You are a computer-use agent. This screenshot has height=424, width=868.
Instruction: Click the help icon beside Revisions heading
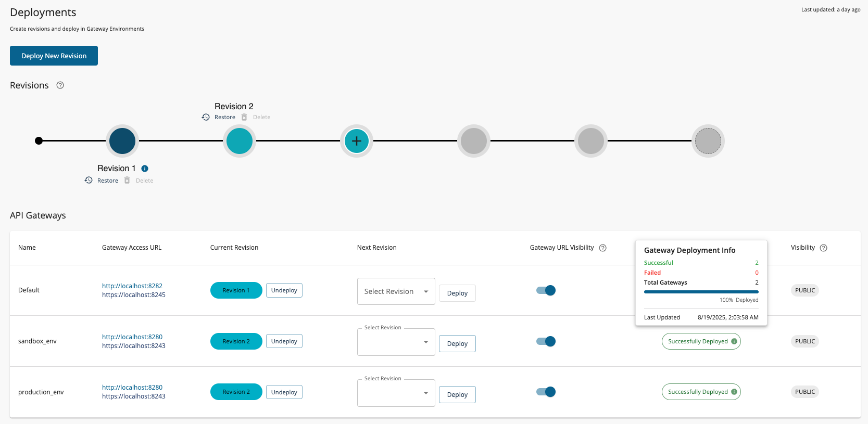60,85
